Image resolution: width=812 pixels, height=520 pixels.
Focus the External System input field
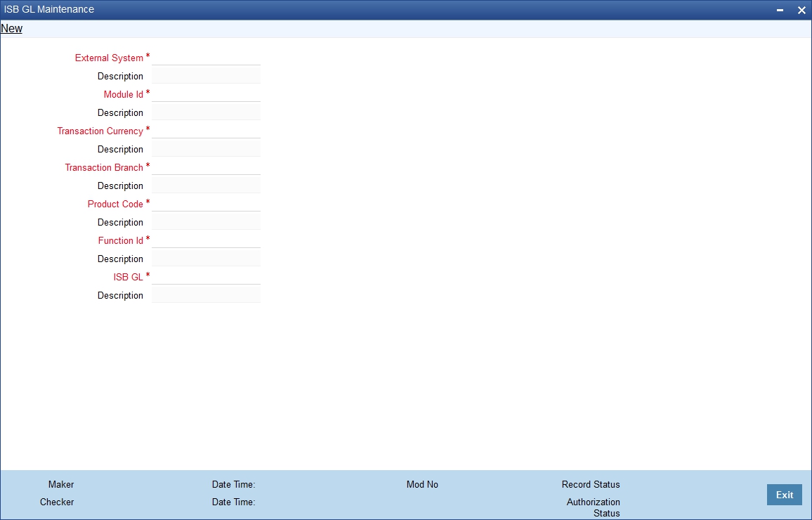(206, 58)
